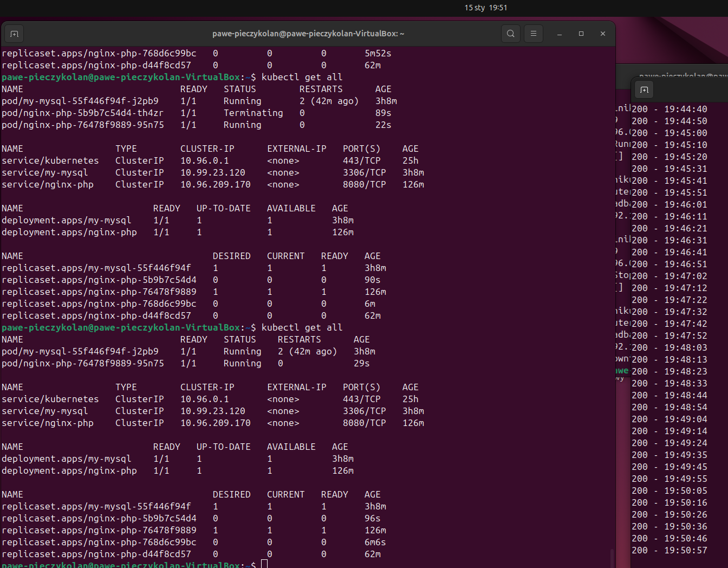The image size is (728, 568).
Task: Click 19:48:44 log entry in background terminal
Action: tap(669, 395)
